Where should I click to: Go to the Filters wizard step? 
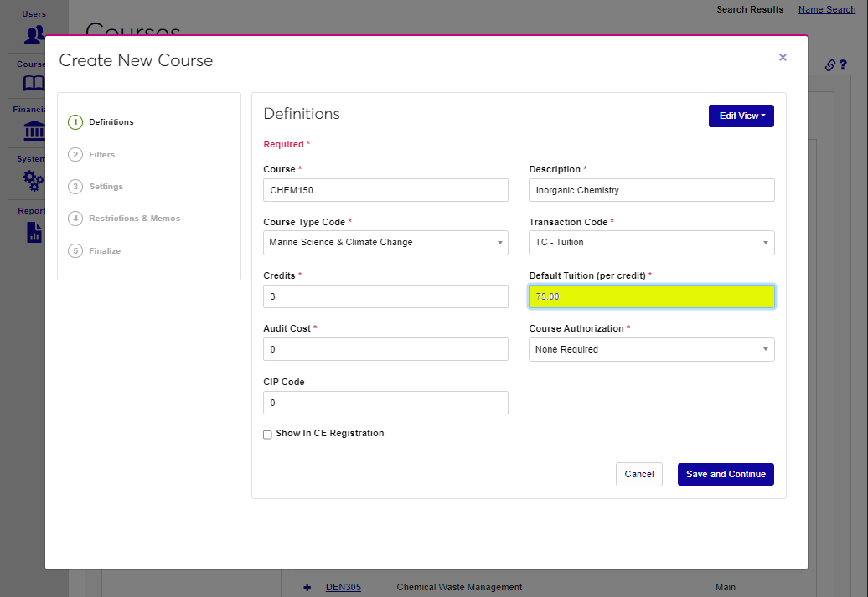101,155
